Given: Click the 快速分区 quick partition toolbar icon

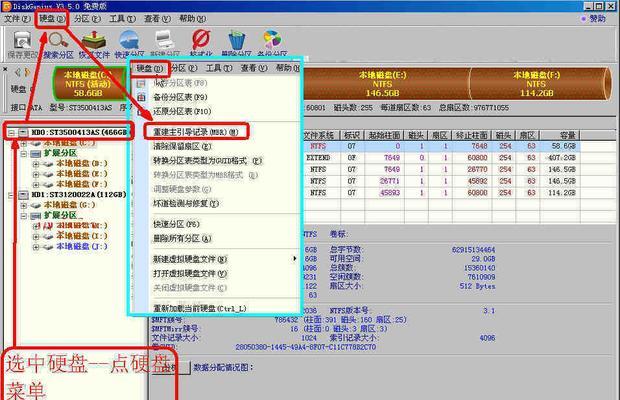Looking at the screenshot, I should (x=129, y=40).
